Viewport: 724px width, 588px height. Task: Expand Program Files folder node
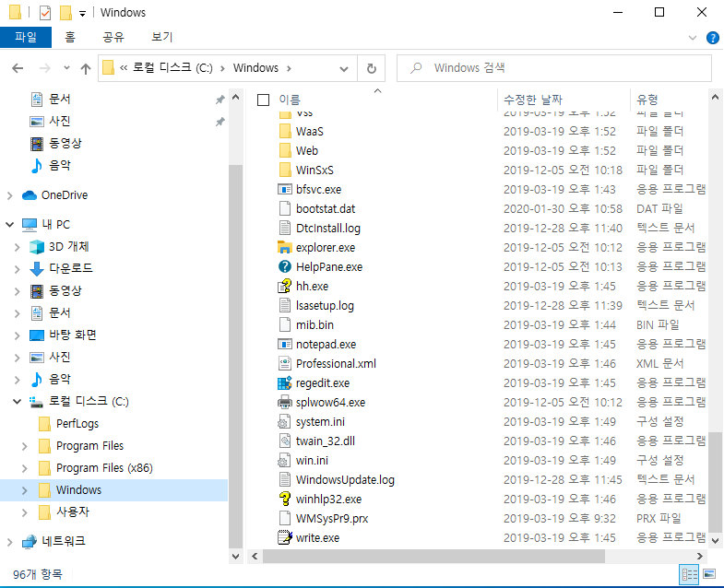coord(25,446)
